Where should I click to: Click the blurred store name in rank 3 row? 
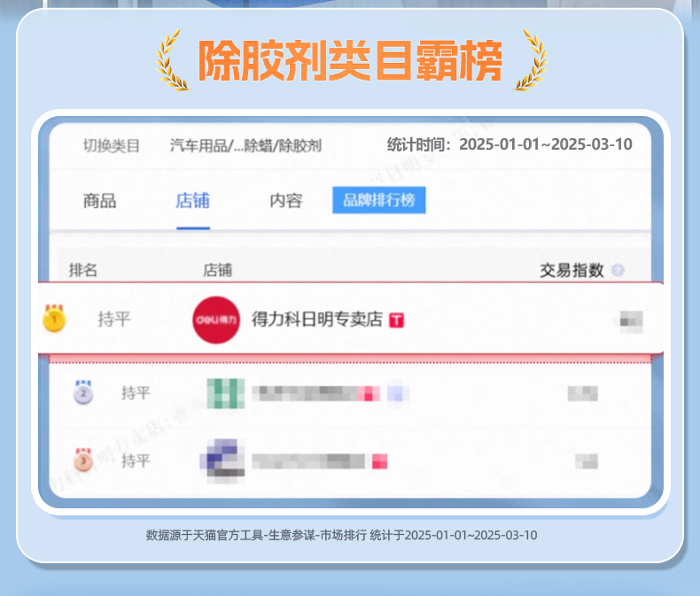pos(308,461)
